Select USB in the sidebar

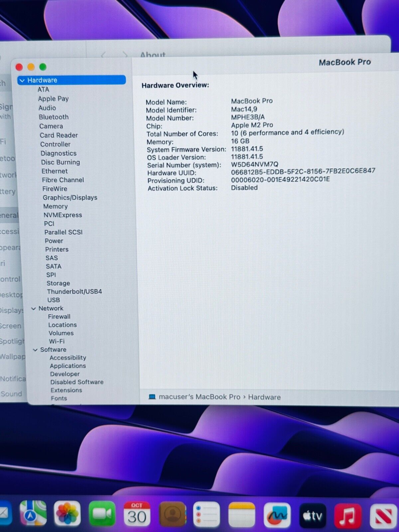54,300
